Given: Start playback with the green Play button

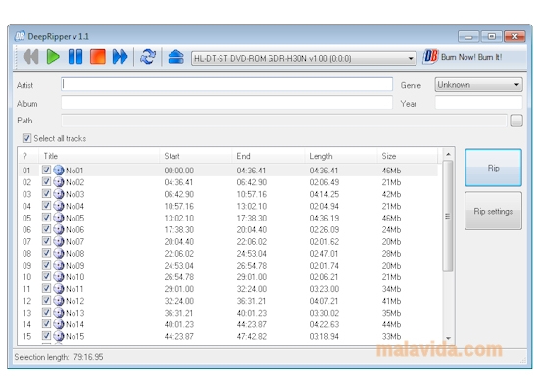Looking at the screenshot, I should pos(53,57).
